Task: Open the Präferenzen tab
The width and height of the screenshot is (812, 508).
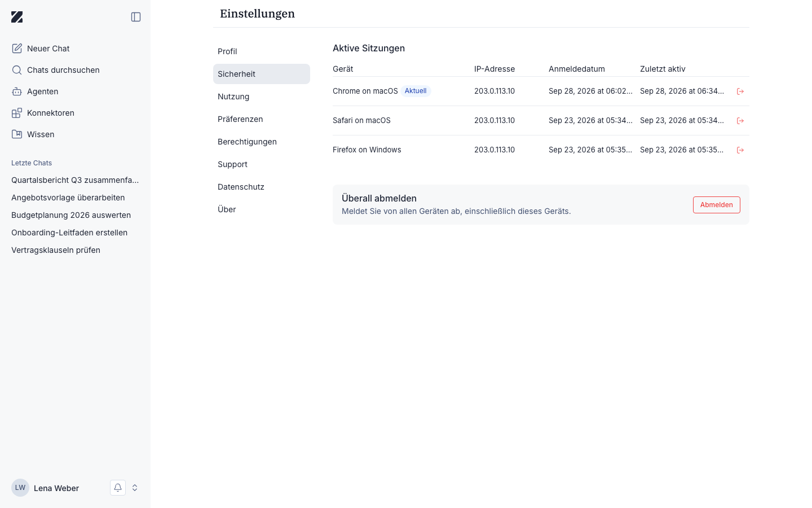Action: coord(262,119)
